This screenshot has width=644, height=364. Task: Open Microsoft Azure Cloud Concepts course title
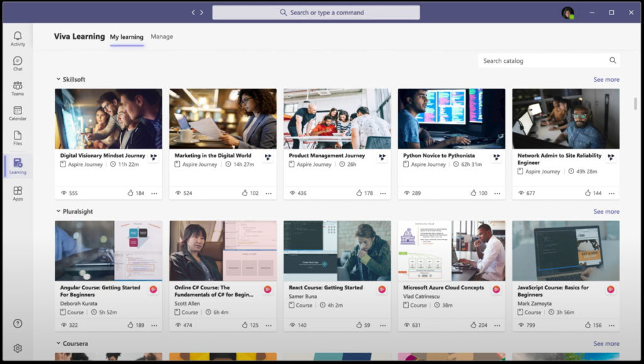pos(443,288)
